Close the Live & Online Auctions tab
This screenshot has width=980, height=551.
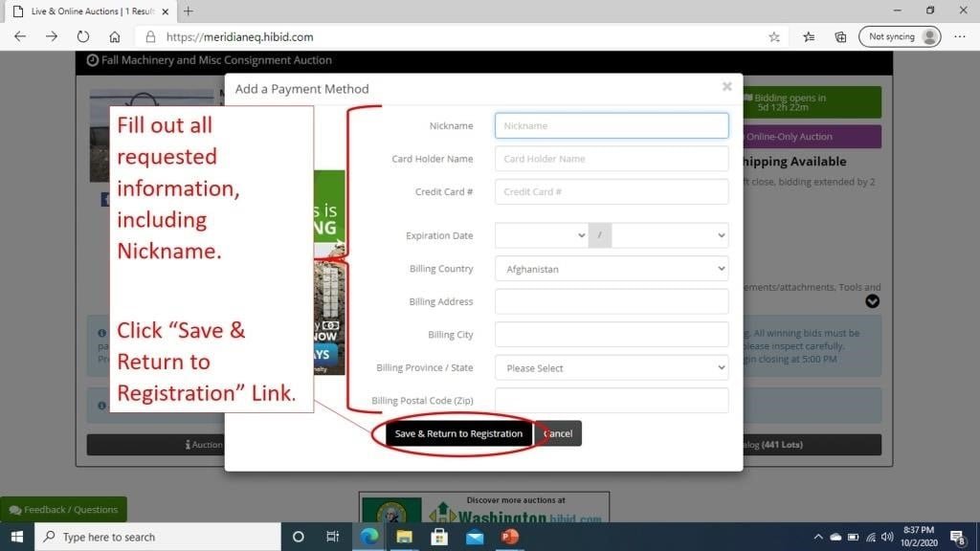165,11
